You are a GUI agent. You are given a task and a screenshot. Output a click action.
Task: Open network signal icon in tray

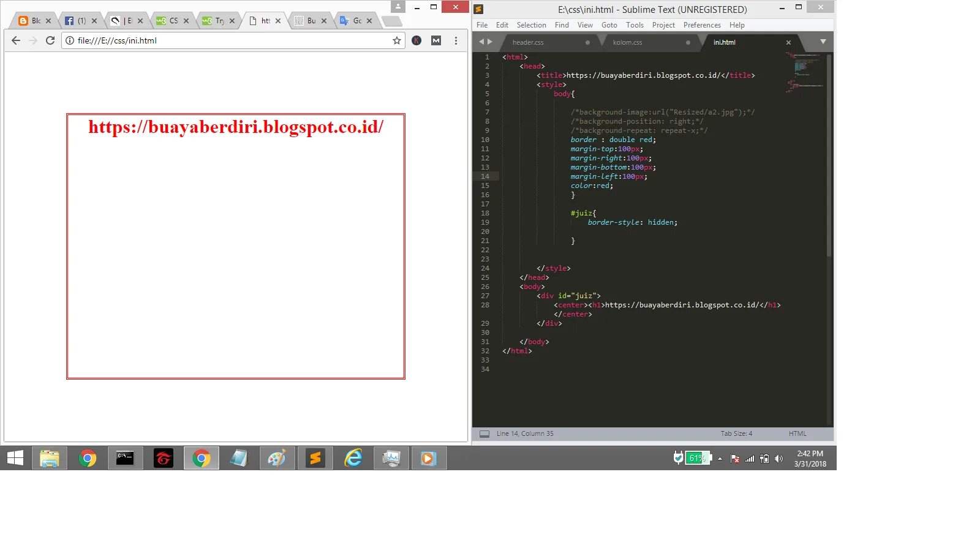point(750,459)
